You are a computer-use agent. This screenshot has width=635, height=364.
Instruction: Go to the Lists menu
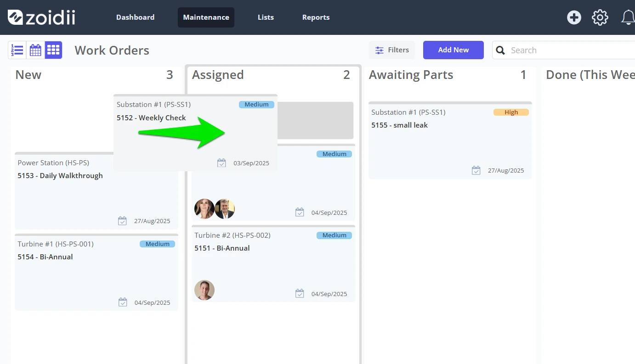tap(266, 17)
